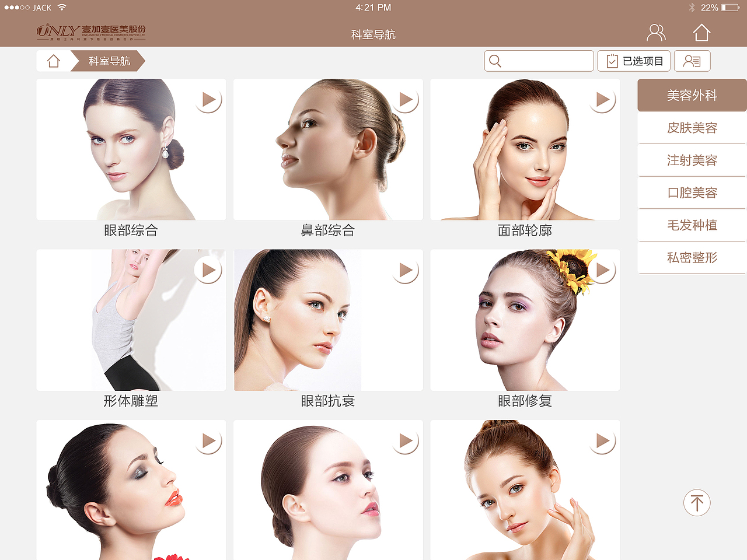Open the 形体雕塑 dancer thumbnail
The width and height of the screenshot is (747, 560).
click(x=131, y=320)
